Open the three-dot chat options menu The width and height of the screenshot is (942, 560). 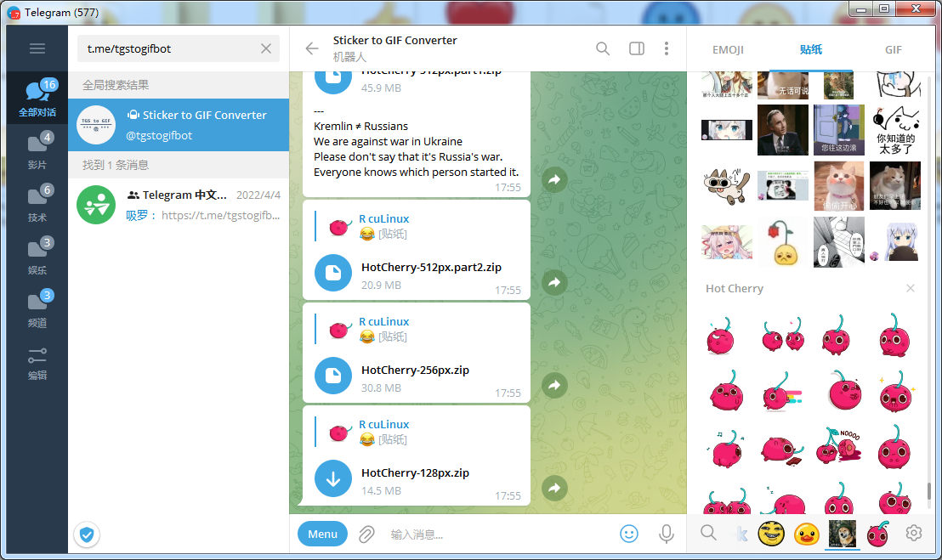coord(667,48)
